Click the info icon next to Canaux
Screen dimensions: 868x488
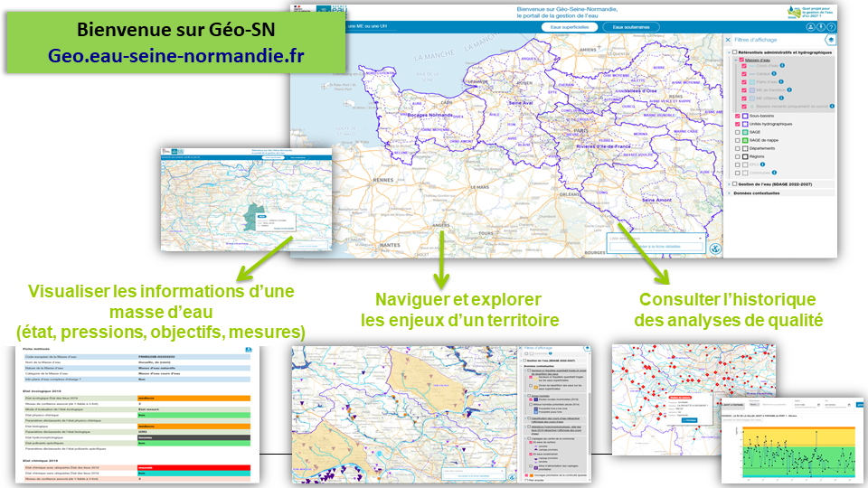tap(774, 73)
